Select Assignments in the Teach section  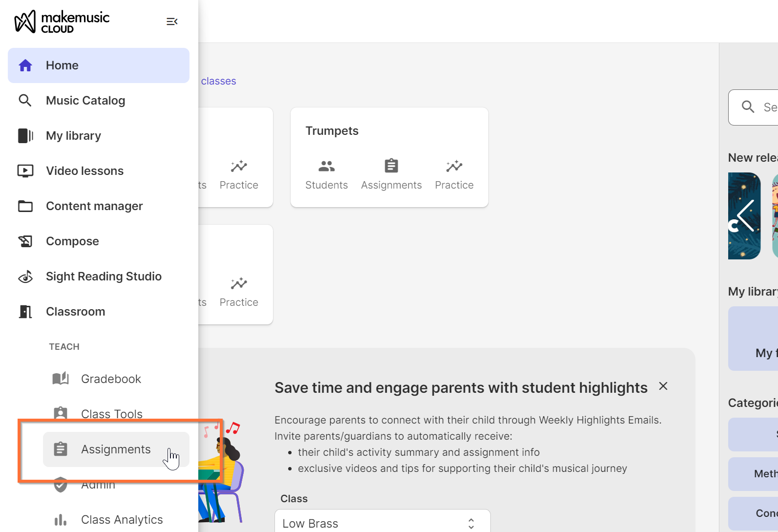(116, 449)
